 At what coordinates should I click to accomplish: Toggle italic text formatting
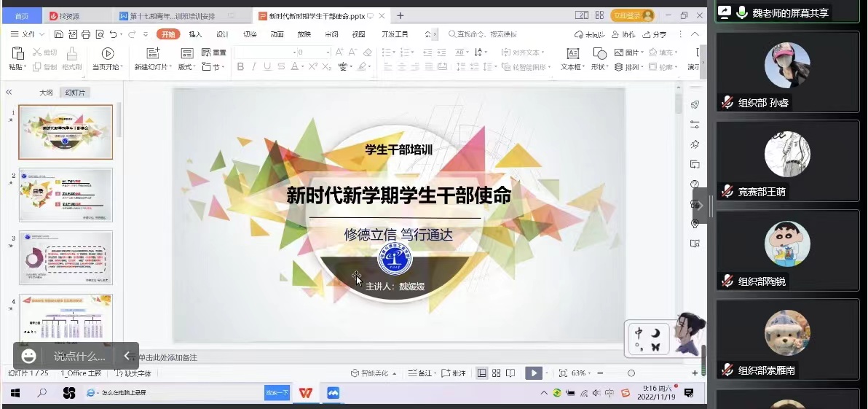[254, 67]
